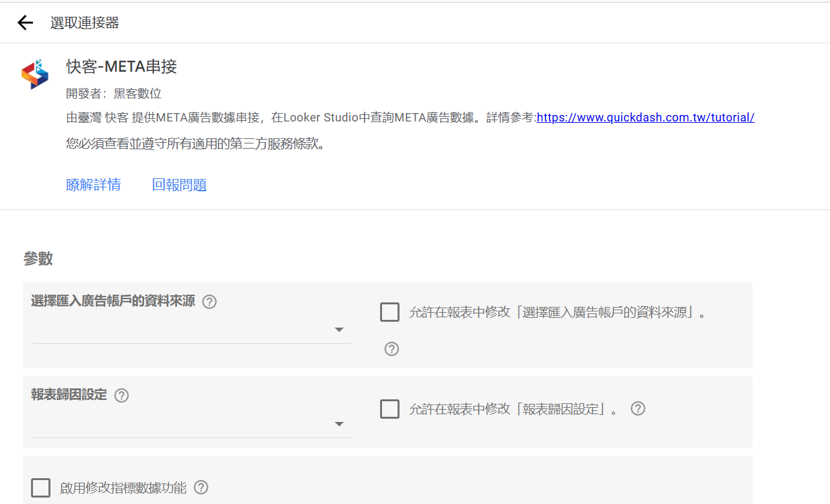Click the 快客-META串接 connector title
The width and height of the screenshot is (830, 504).
tap(122, 67)
